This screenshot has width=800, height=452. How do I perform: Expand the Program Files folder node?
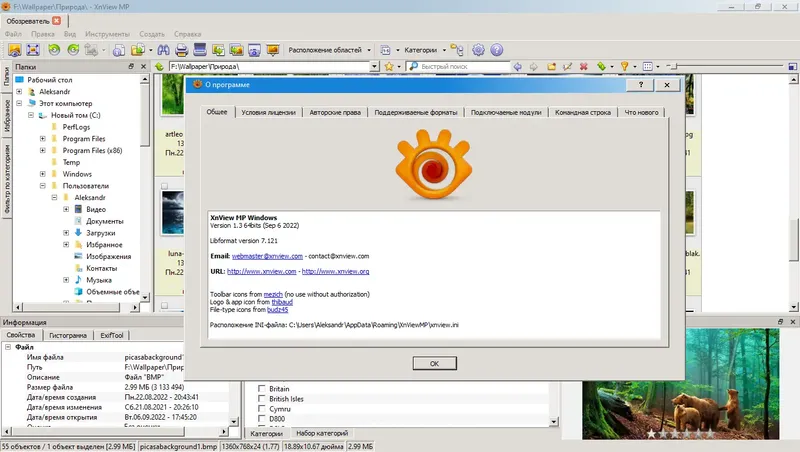pyautogui.click(x=43, y=139)
